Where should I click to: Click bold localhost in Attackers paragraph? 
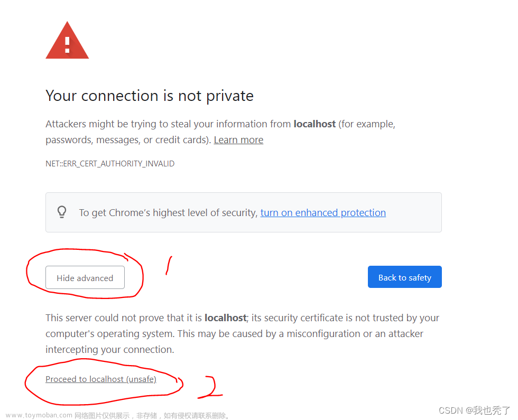point(314,124)
